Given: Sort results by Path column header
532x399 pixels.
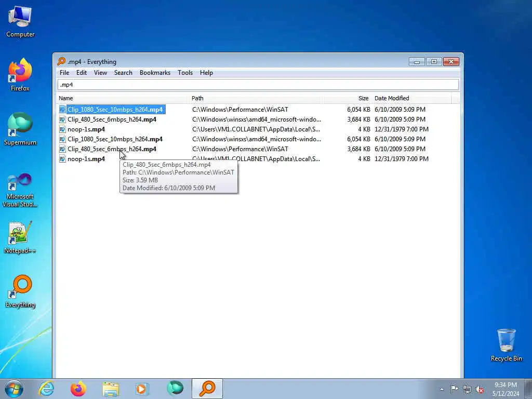Looking at the screenshot, I should 256,98.
